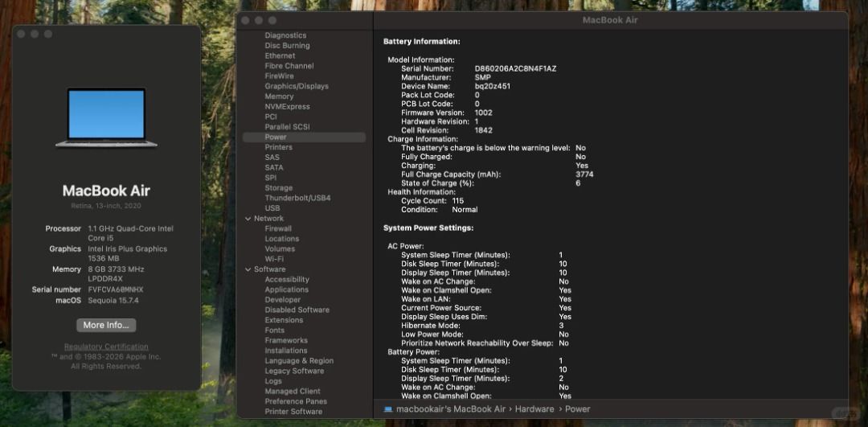Click the Cycle Count 115 value
Image resolution: width=868 pixels, height=427 pixels.
[458, 201]
